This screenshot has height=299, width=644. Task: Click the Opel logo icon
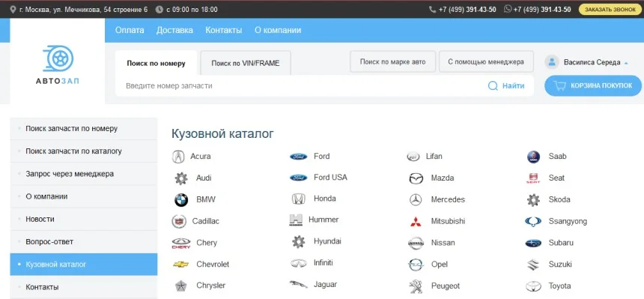(416, 265)
